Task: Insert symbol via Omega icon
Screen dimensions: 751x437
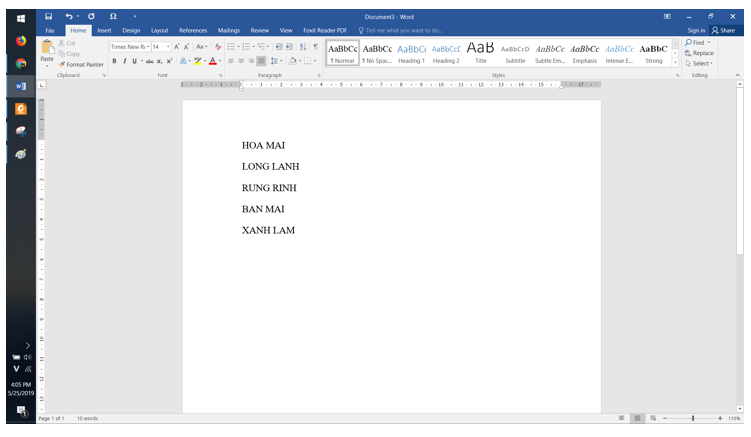Action: coord(113,16)
